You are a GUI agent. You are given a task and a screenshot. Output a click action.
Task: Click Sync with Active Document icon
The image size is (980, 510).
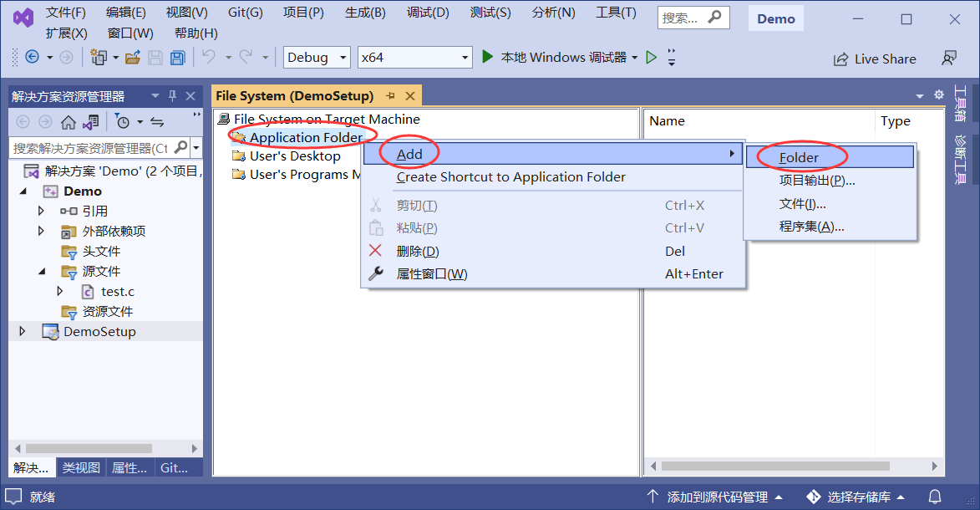click(x=156, y=122)
